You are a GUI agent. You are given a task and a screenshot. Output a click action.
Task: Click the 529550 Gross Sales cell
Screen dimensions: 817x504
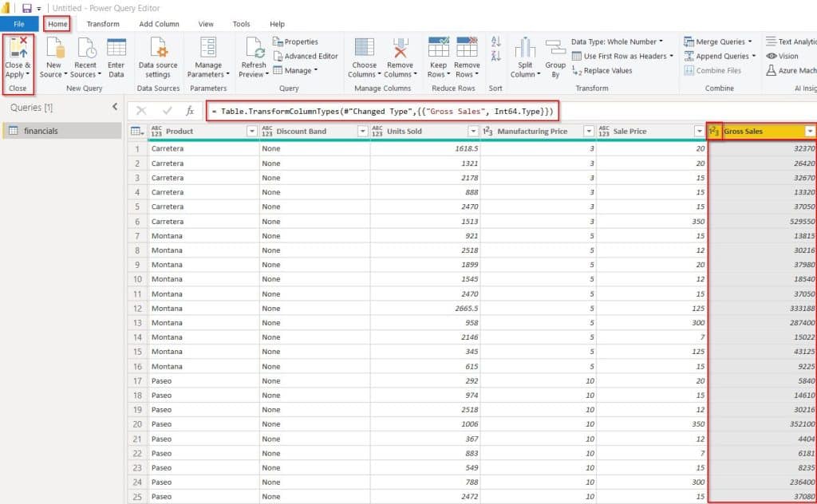(762, 221)
